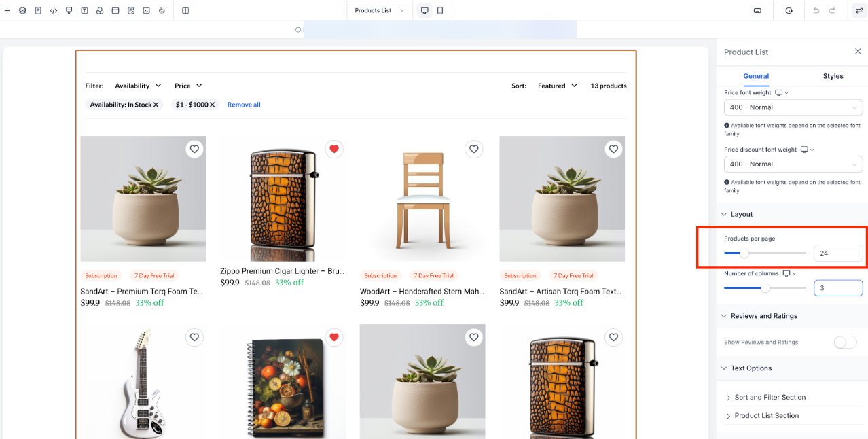Viewport: 868px width, 439px height.
Task: Open the Price discount font weight dropdown
Action: [793, 164]
